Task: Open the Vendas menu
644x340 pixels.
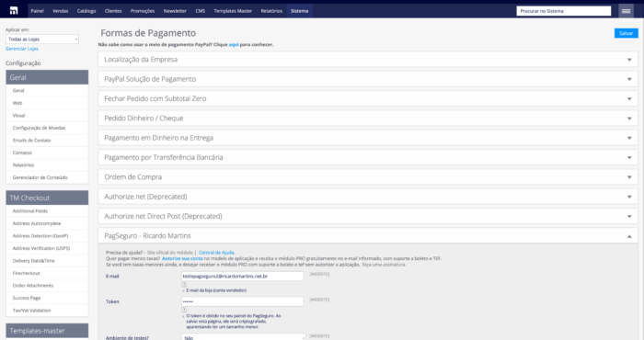Action: point(61,11)
